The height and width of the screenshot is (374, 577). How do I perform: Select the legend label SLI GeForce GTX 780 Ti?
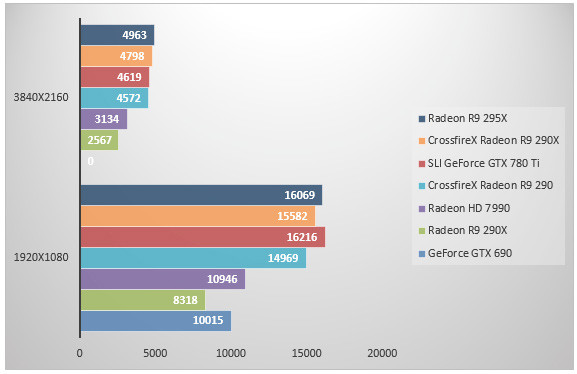click(x=484, y=163)
